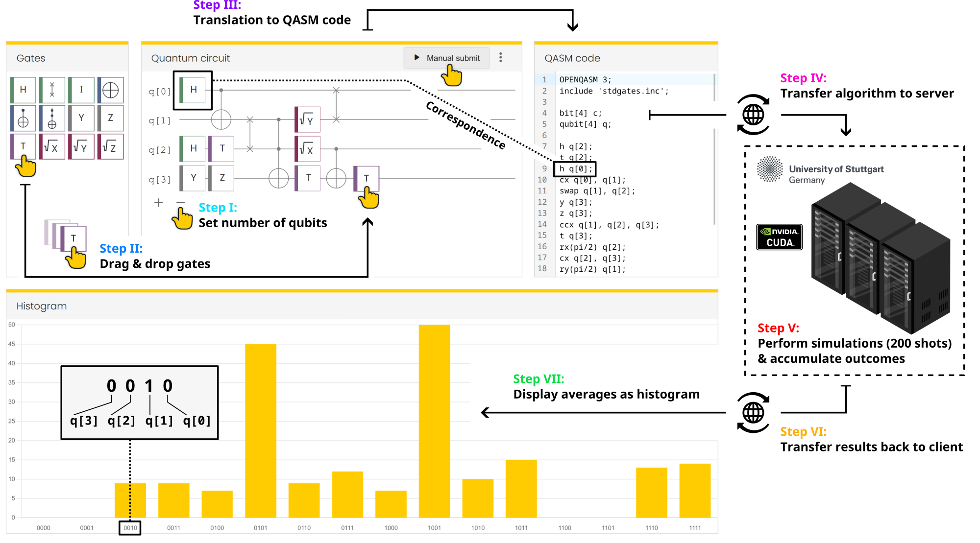This screenshot has height=543, width=980.
Task: Select the √X gate icon
Action: point(52,146)
